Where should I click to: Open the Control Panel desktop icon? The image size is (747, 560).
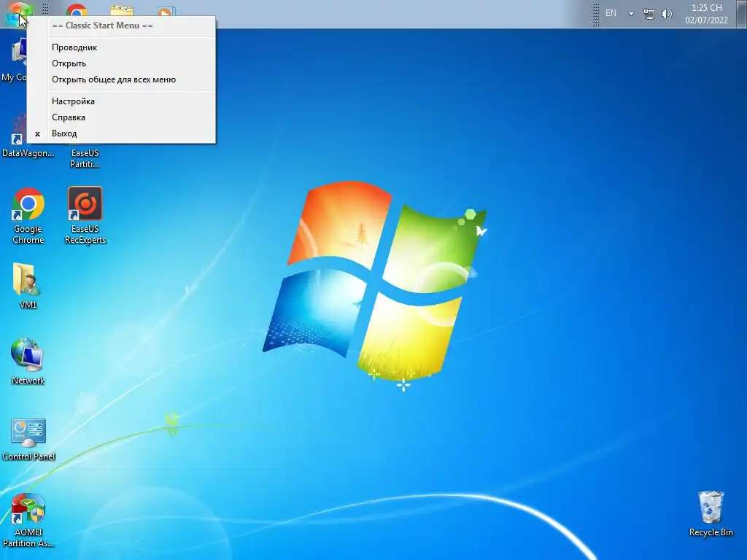click(28, 439)
